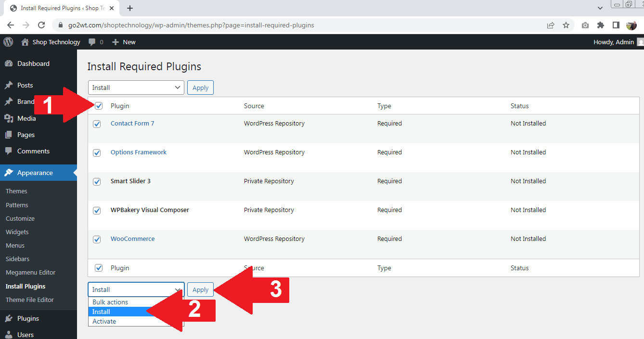The width and height of the screenshot is (644, 339).
Task: Open the extensions puzzle menu
Action: (x=601, y=25)
